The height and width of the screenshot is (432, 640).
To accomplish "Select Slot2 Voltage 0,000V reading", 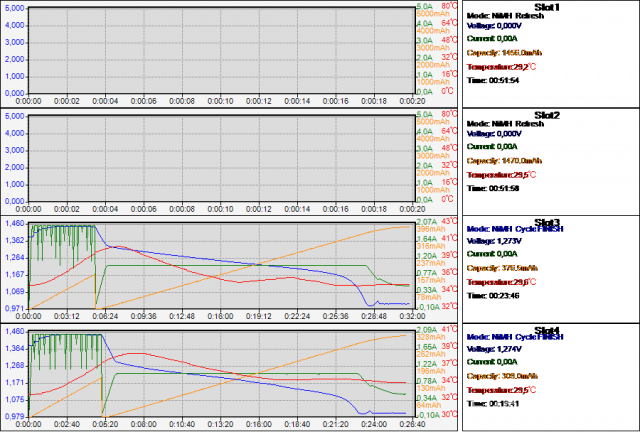I will (494, 134).
